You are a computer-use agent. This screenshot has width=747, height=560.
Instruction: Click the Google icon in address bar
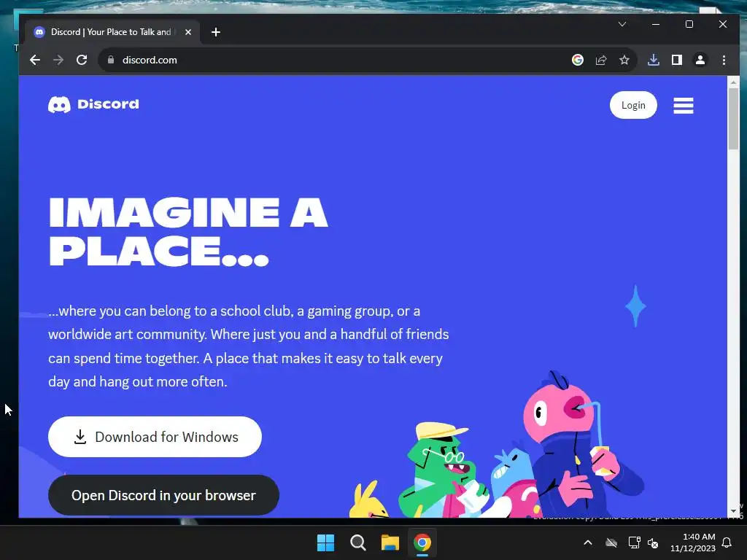[x=578, y=60]
